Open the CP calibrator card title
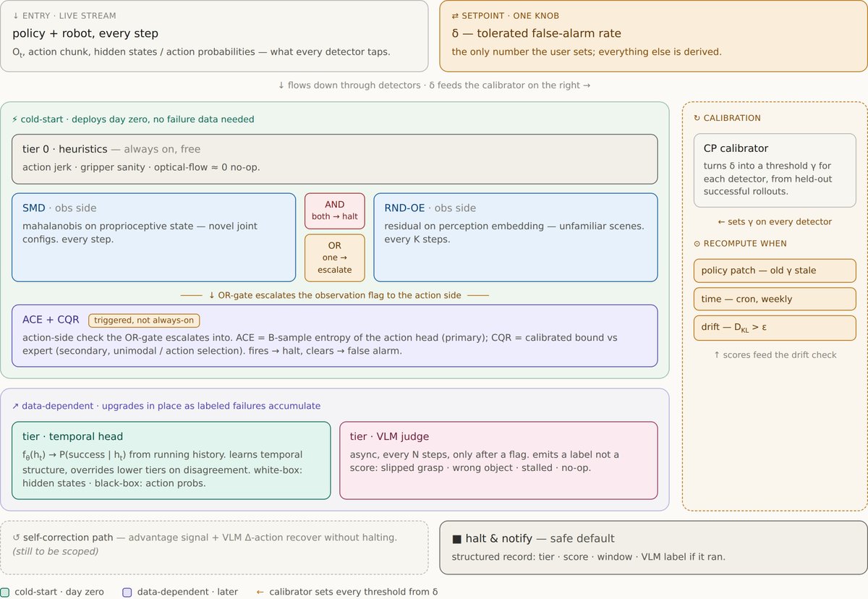 tap(736, 148)
